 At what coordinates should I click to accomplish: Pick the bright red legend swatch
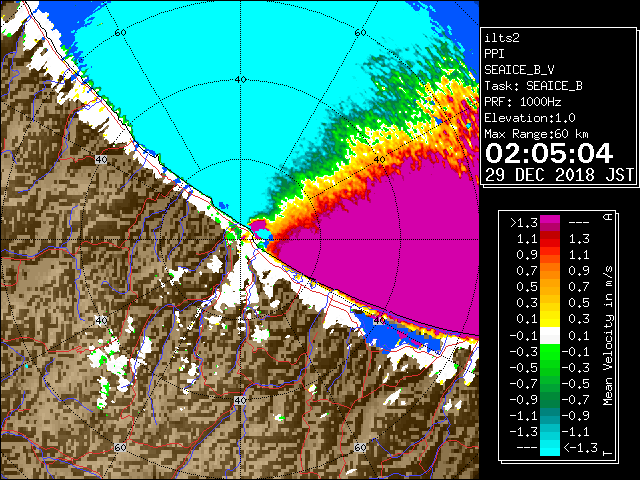tap(550, 243)
